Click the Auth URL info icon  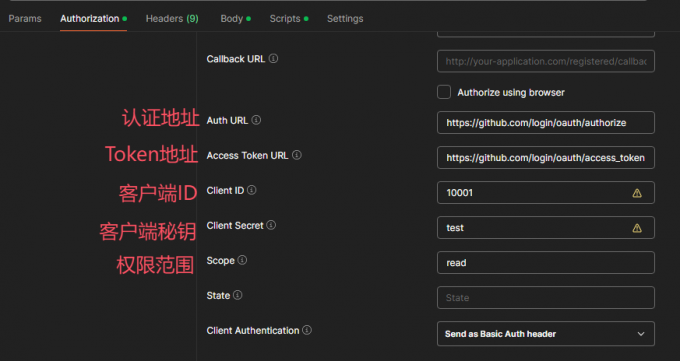click(256, 120)
